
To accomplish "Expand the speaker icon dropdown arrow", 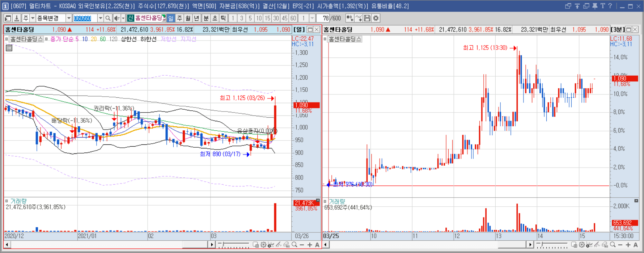I will click(x=123, y=18).
